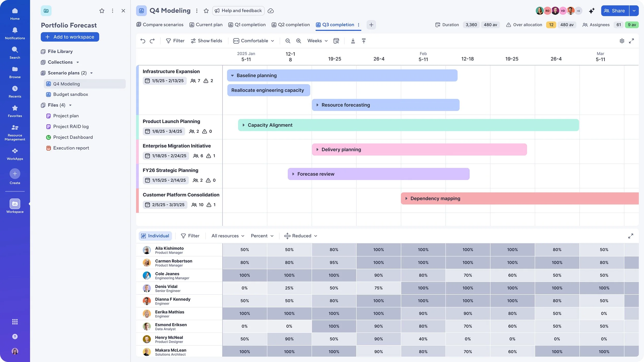644x362 pixels.
Task: Open the Comfortable density dropdown
Action: (253, 41)
